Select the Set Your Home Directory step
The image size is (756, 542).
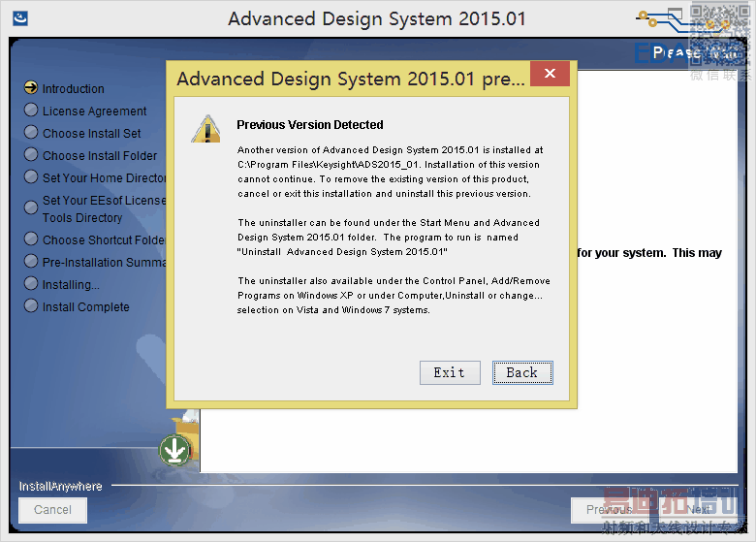click(95, 177)
